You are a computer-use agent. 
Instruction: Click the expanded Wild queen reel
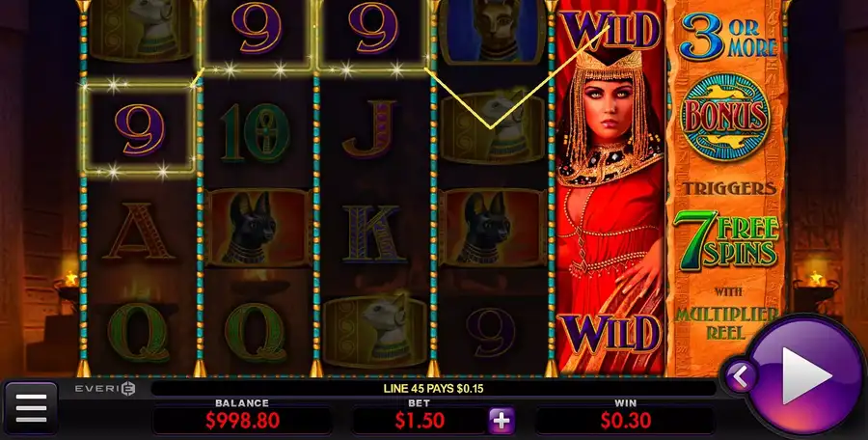610,188
